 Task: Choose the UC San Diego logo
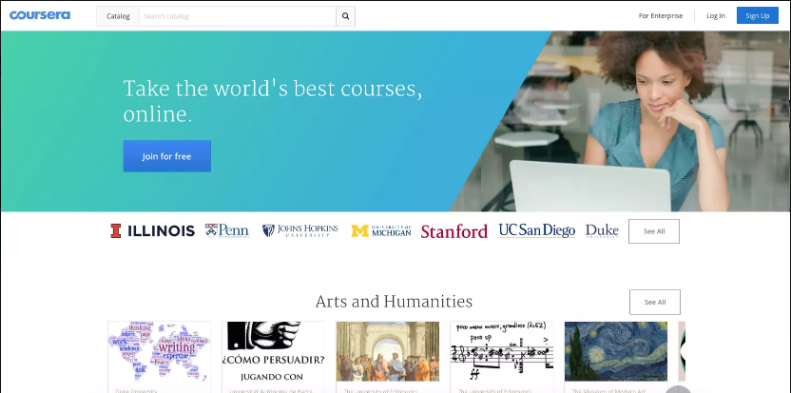pyautogui.click(x=537, y=231)
